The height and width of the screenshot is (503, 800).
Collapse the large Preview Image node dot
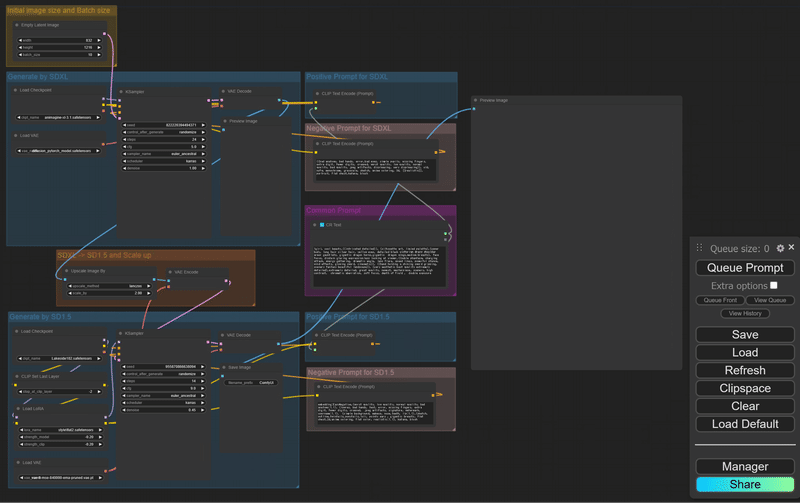(476, 100)
